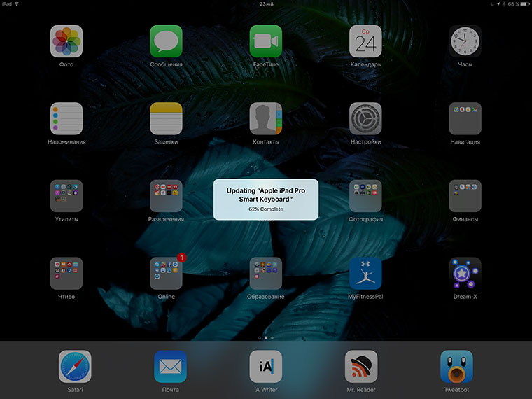Launch iA Writer from the dock
Image resolution: width=532 pixels, height=399 pixels.
pos(266,367)
